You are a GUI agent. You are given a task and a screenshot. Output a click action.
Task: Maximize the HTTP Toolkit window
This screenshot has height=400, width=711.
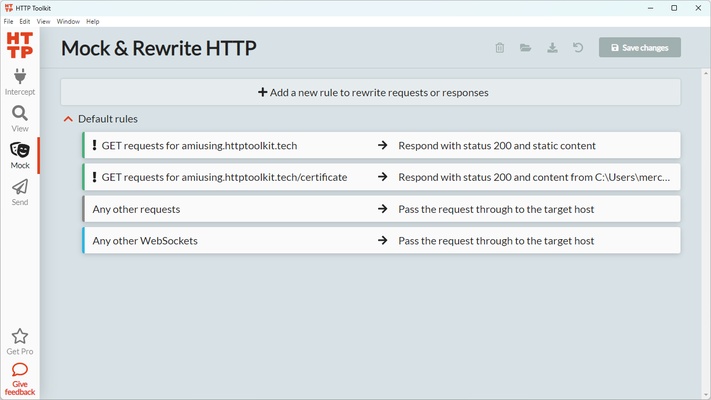674,8
